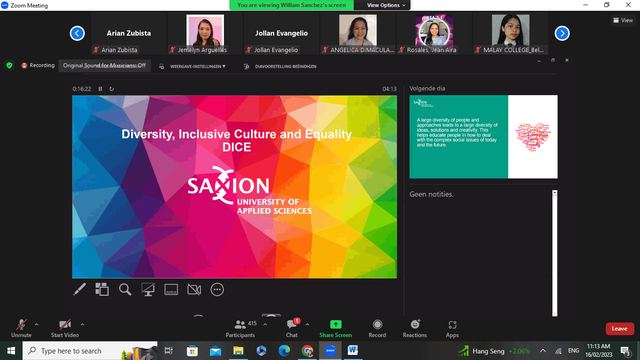This screenshot has height=360, width=640.
Task: Click the next slide preview thumbnail
Action: click(483, 137)
